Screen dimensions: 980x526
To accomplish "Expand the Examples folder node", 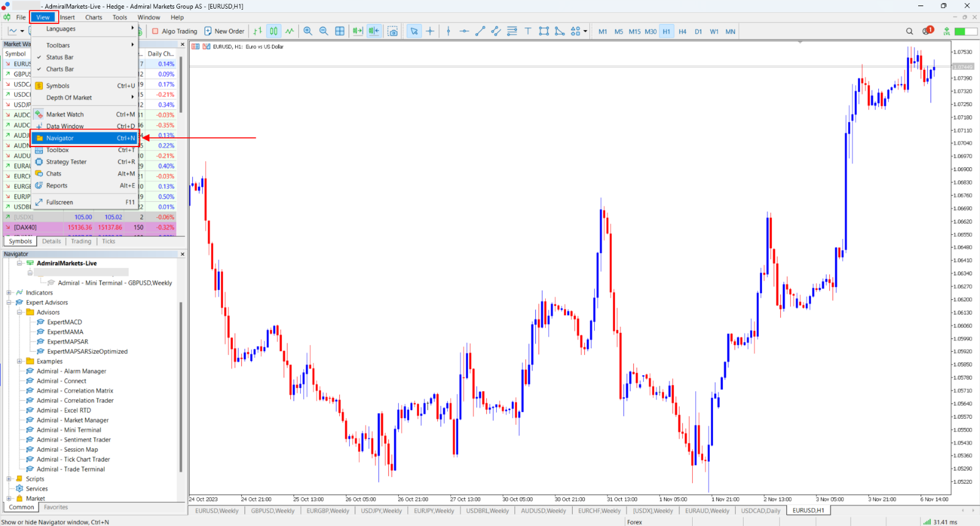I will pyautogui.click(x=20, y=361).
